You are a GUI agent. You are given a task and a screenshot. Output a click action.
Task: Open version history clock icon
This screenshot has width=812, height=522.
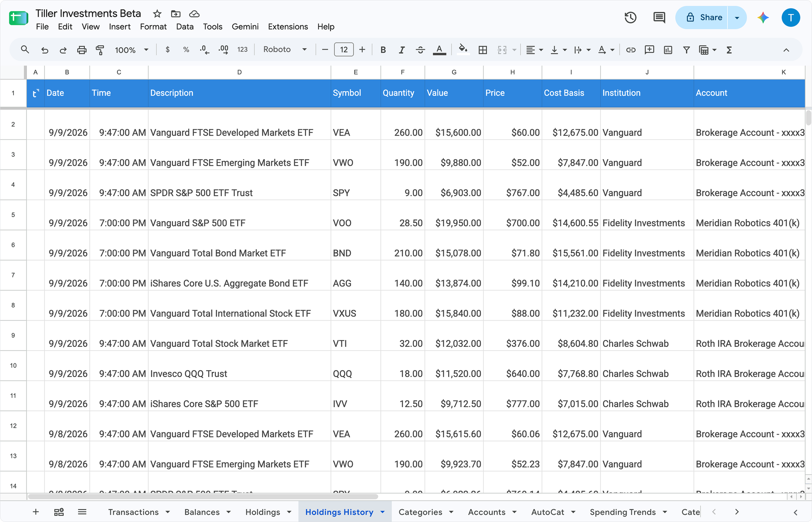click(x=631, y=17)
